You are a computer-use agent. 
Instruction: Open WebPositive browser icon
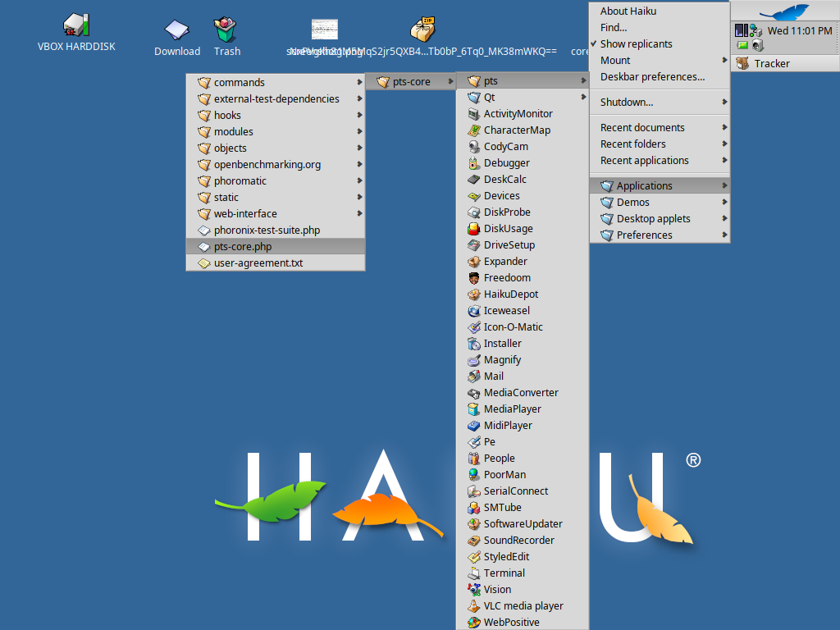click(x=474, y=623)
